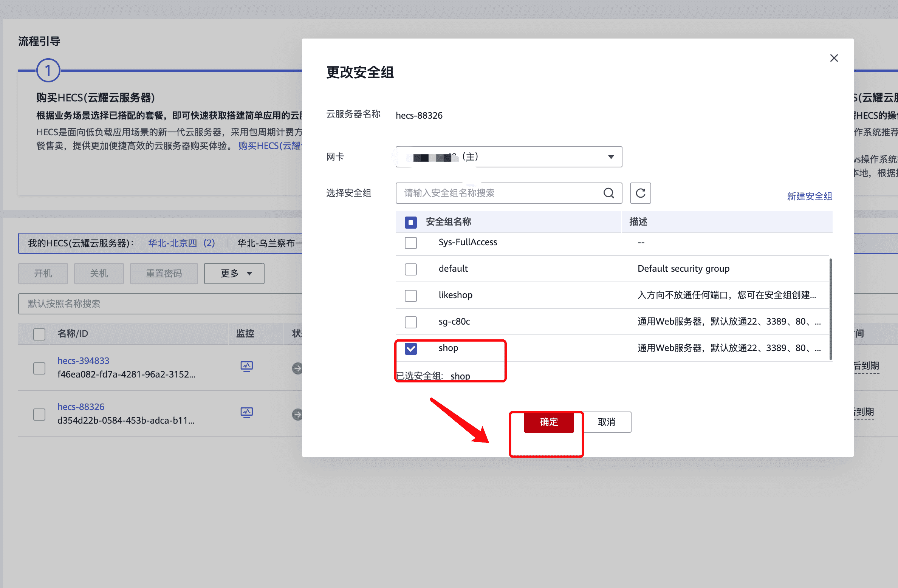Close the change security group dialog

point(834,58)
